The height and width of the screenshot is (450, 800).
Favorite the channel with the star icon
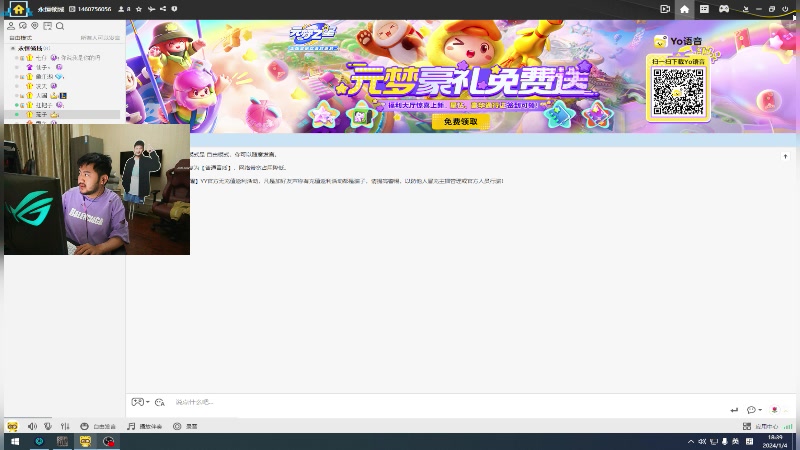coord(139,9)
